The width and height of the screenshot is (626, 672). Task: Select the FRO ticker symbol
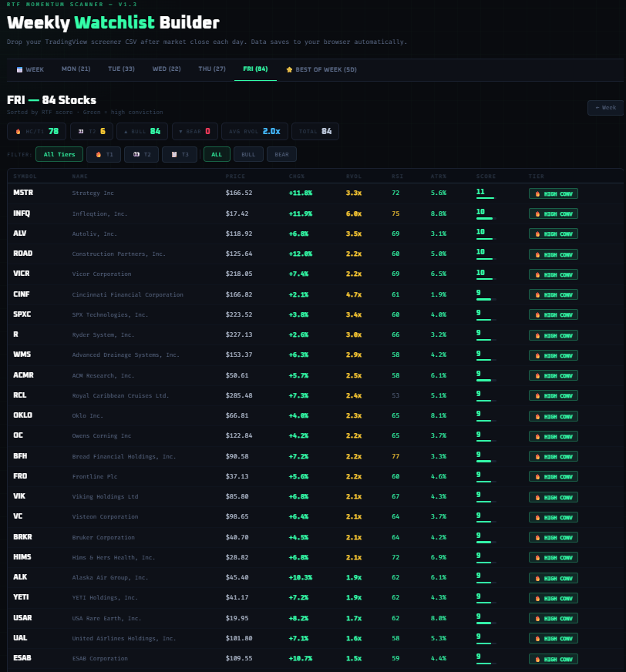point(20,476)
